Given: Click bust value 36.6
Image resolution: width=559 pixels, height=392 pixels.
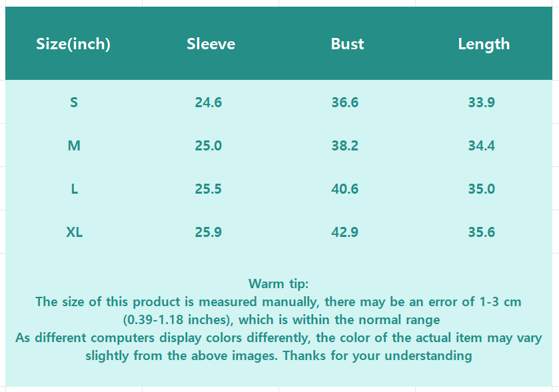Looking at the screenshot, I should pos(345,102).
